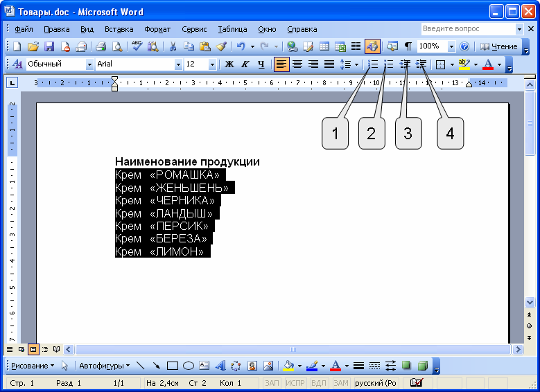The image size is (540, 392).
Task: Insert a hyperlink
Action: [293, 46]
